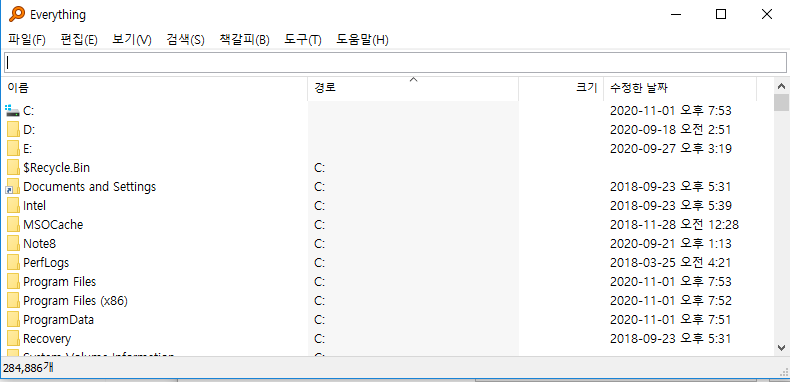Select the Documents and Settings name
Viewport: 790px width, 382px height.
(90, 186)
